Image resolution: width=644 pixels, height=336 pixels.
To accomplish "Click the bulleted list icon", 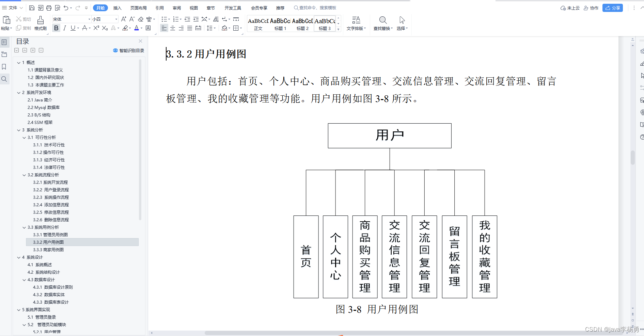I will [x=164, y=19].
